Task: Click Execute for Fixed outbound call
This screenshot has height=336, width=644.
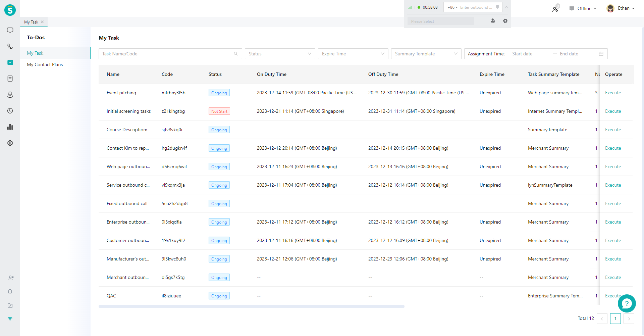Action: [x=613, y=203]
